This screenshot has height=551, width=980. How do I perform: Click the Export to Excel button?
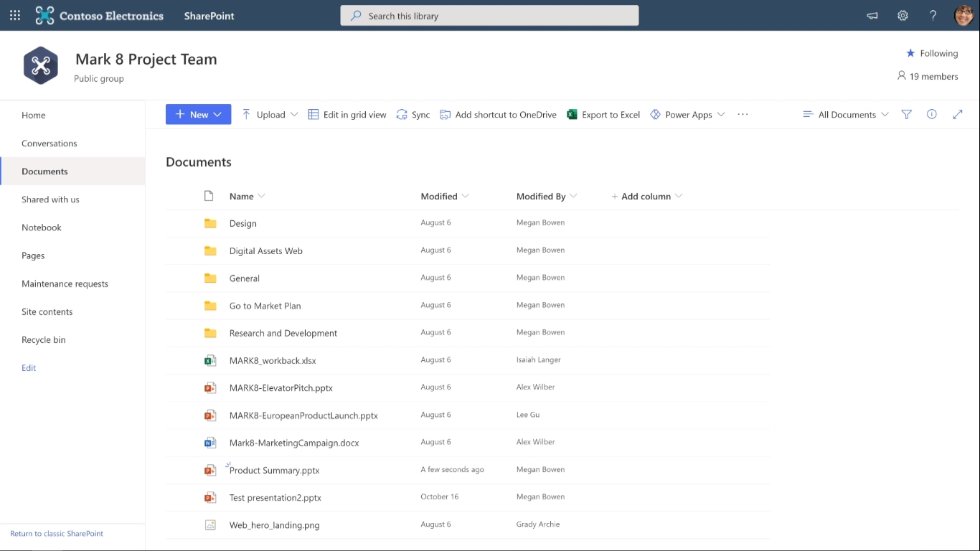(x=603, y=114)
